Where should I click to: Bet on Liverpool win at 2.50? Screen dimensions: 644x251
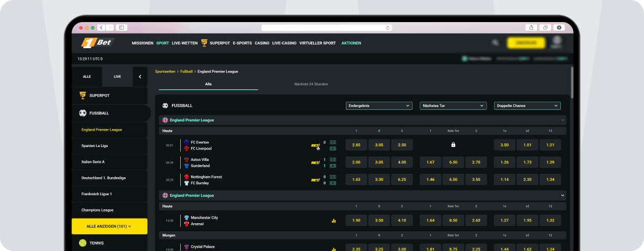402,145
